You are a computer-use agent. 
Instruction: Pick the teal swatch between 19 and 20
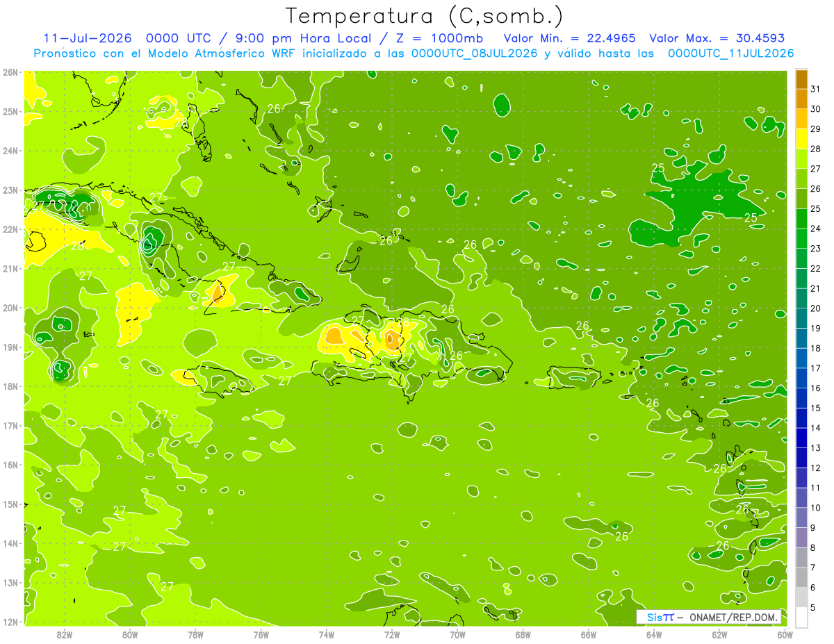point(801,318)
